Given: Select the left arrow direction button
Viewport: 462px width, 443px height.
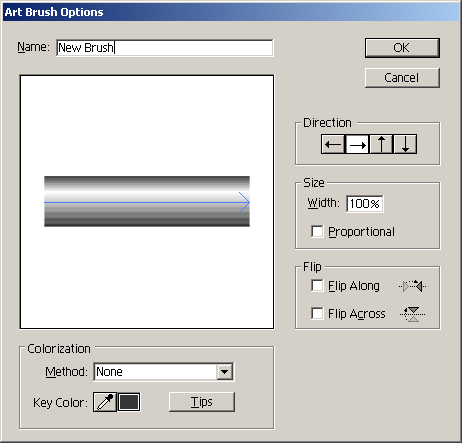Looking at the screenshot, I should [333, 144].
